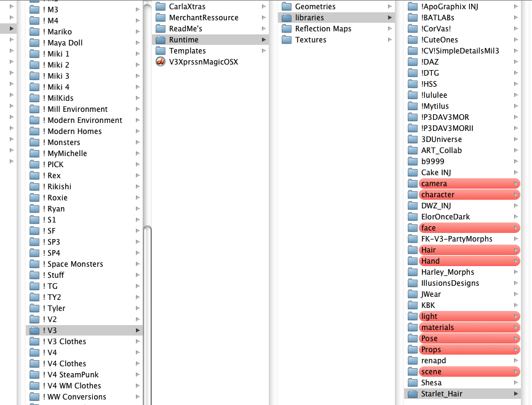This screenshot has width=532, height=405.
Task: Open the renapd folder
Action: point(463,361)
